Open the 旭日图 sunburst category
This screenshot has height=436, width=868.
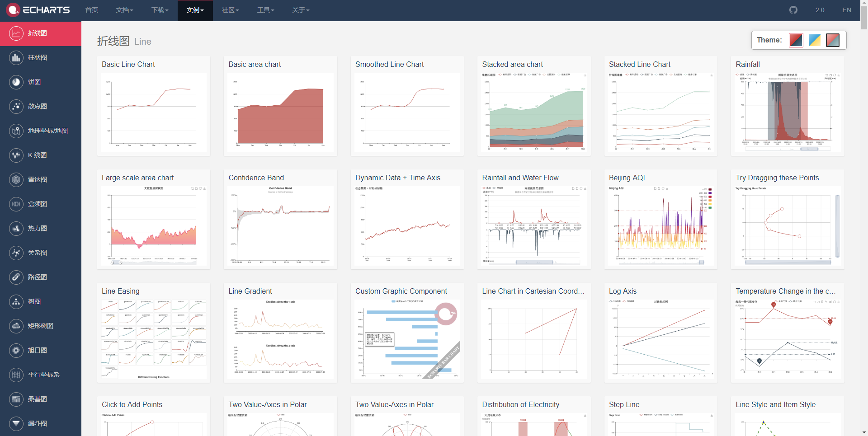coord(41,351)
